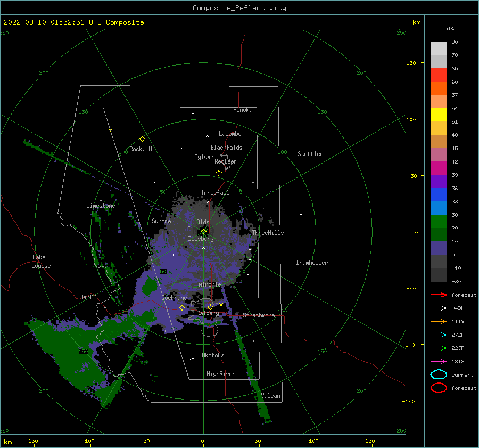Click the Ponoka label
This screenshot has height=448, width=479.
click(x=243, y=110)
